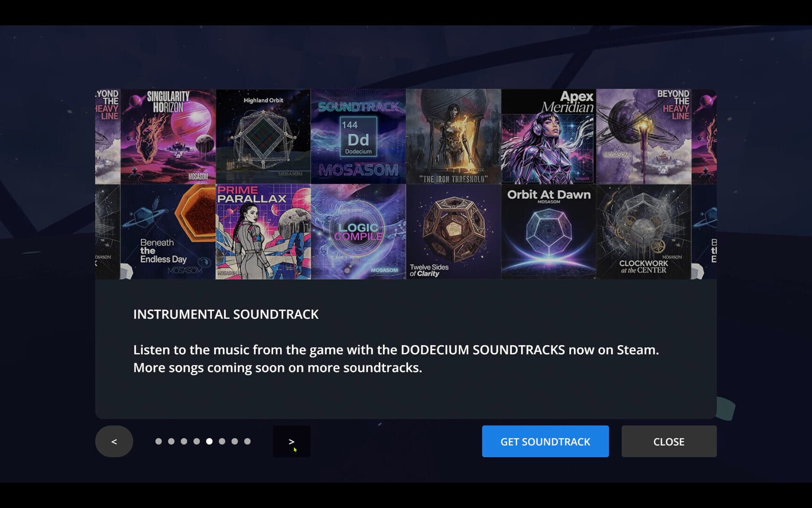Open Twelve Sides of Clarity cover
812x508 pixels.
click(x=453, y=232)
